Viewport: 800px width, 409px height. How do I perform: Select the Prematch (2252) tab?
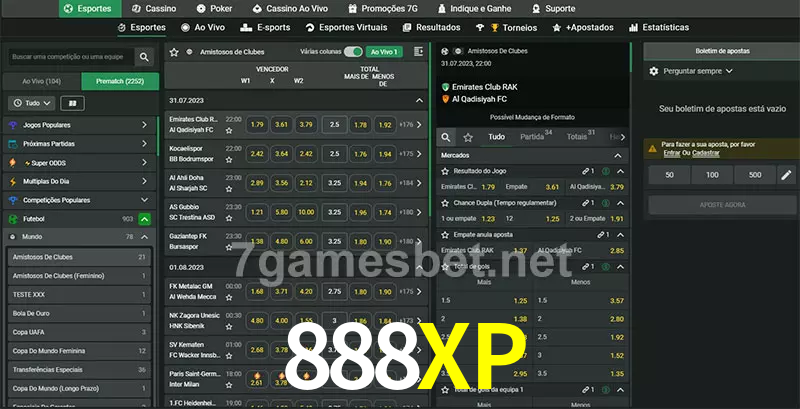120,82
